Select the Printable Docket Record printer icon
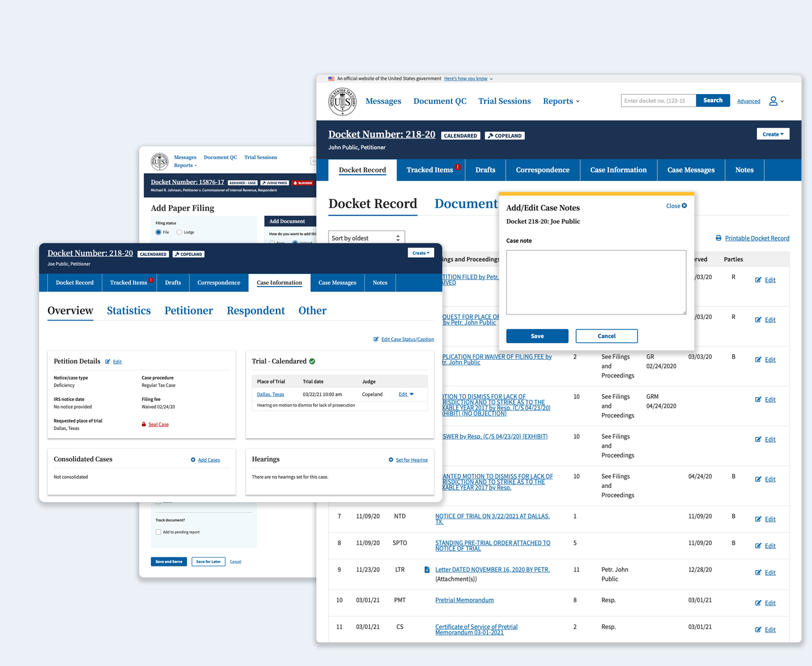Screen dimensions: 812x666 coord(718,238)
